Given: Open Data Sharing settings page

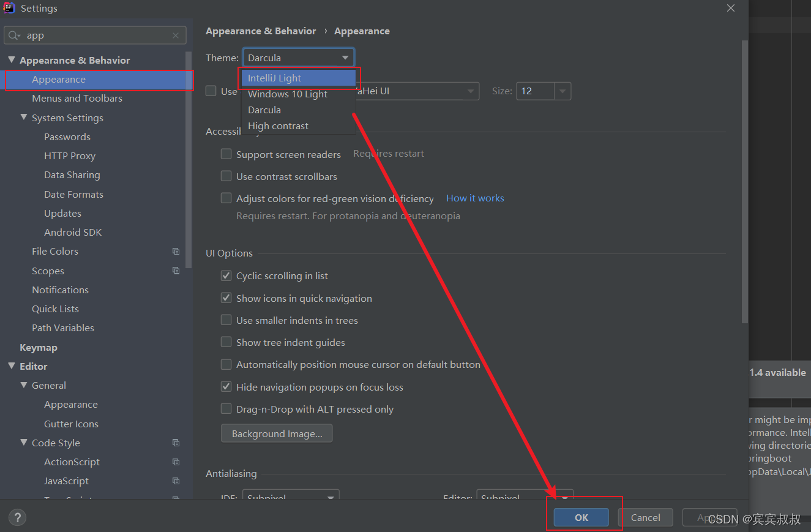Looking at the screenshot, I should [72, 174].
